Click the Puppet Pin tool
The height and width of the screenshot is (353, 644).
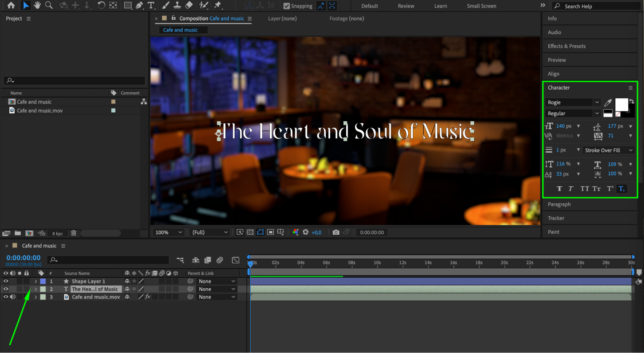218,5
